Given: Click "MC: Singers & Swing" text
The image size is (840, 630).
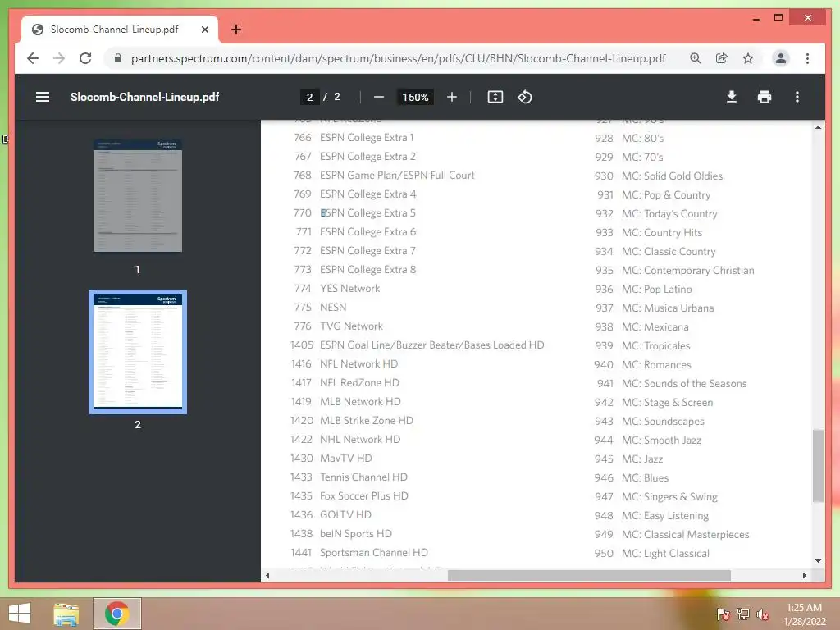Looking at the screenshot, I should (669, 496).
